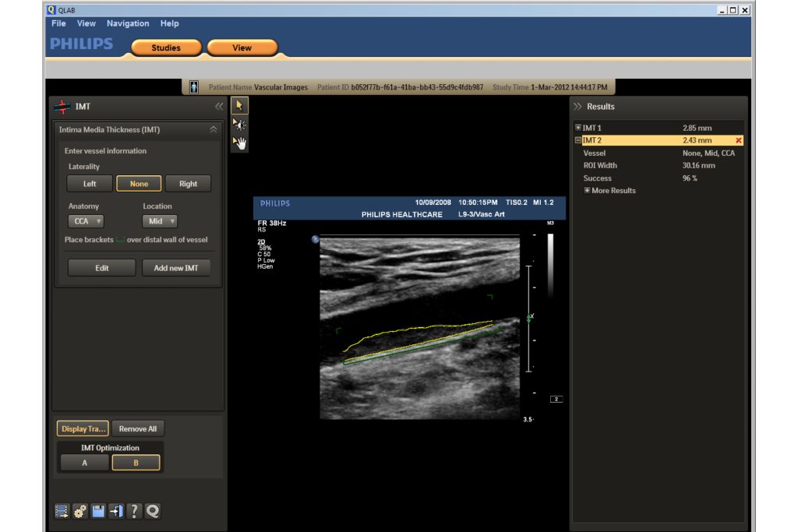Image resolution: width=798 pixels, height=532 pixels.
Task: Open the View menu
Action: click(x=86, y=23)
